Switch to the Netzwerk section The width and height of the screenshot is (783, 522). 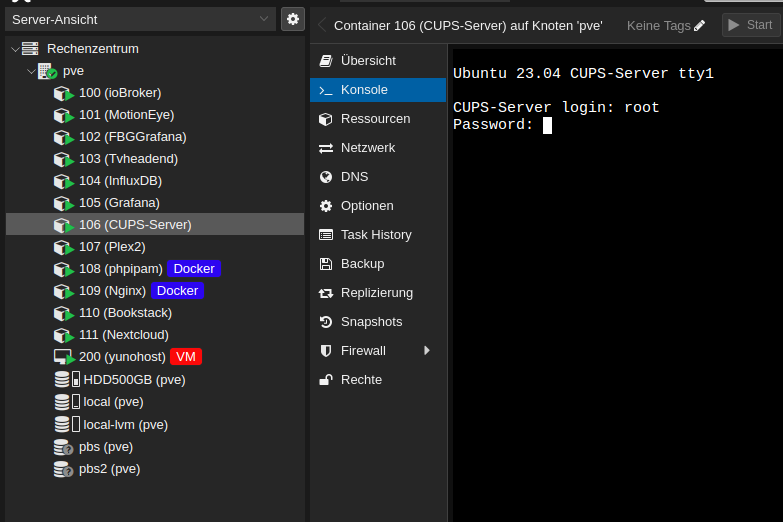[x=367, y=148]
